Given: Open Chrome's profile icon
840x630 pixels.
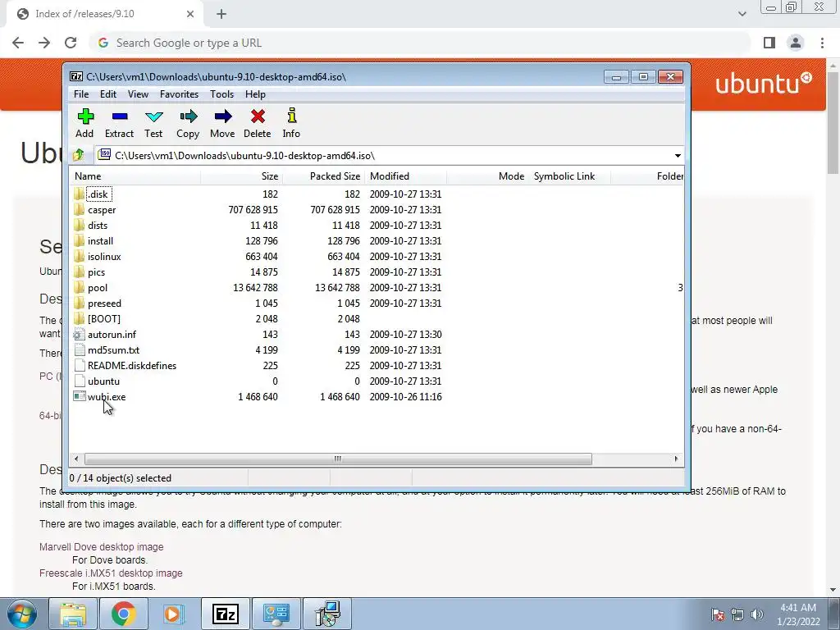Looking at the screenshot, I should point(796,43).
